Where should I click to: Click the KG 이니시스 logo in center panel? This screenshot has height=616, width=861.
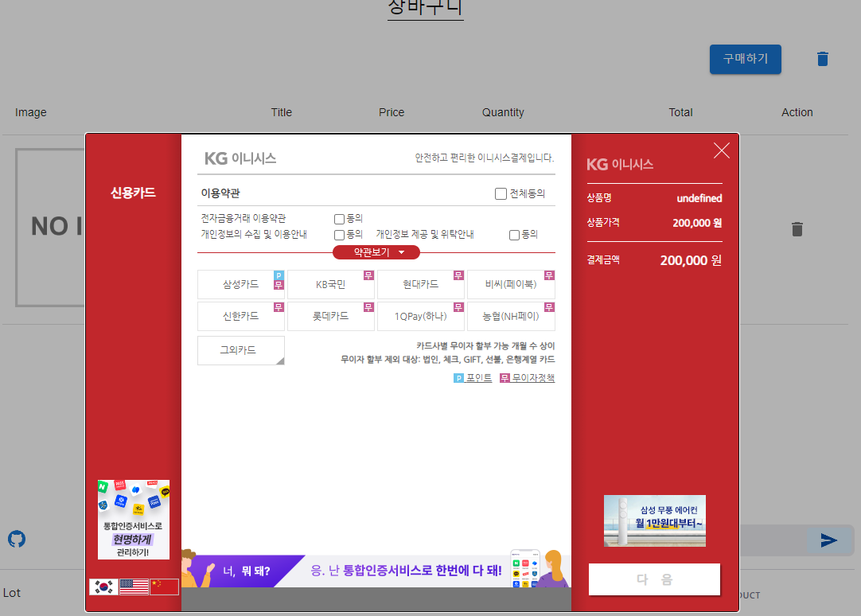coord(240,158)
